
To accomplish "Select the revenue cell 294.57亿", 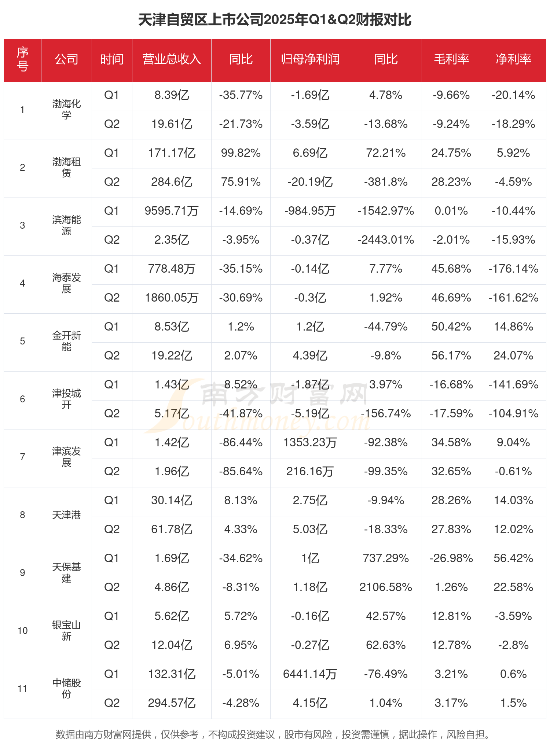I will pyautogui.click(x=172, y=703).
